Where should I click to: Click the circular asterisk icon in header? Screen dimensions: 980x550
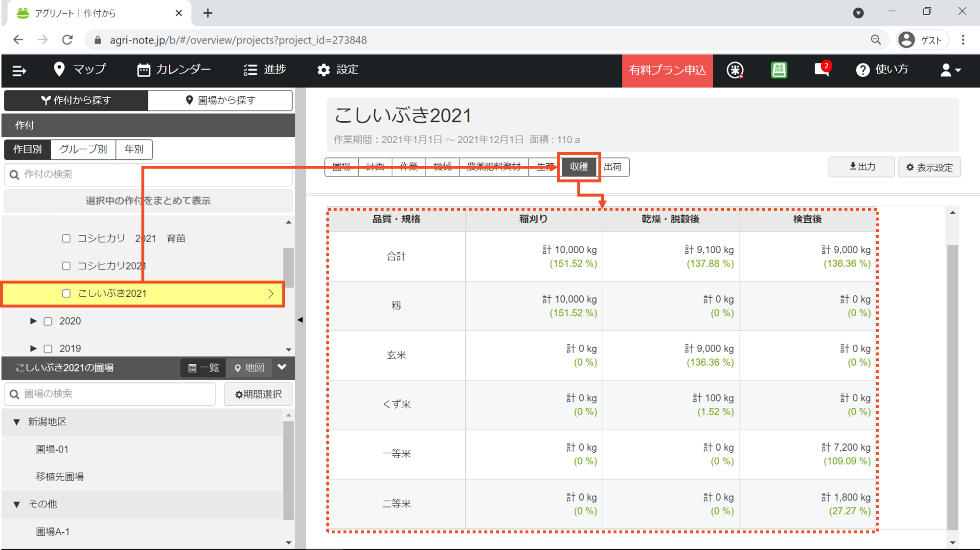[735, 70]
